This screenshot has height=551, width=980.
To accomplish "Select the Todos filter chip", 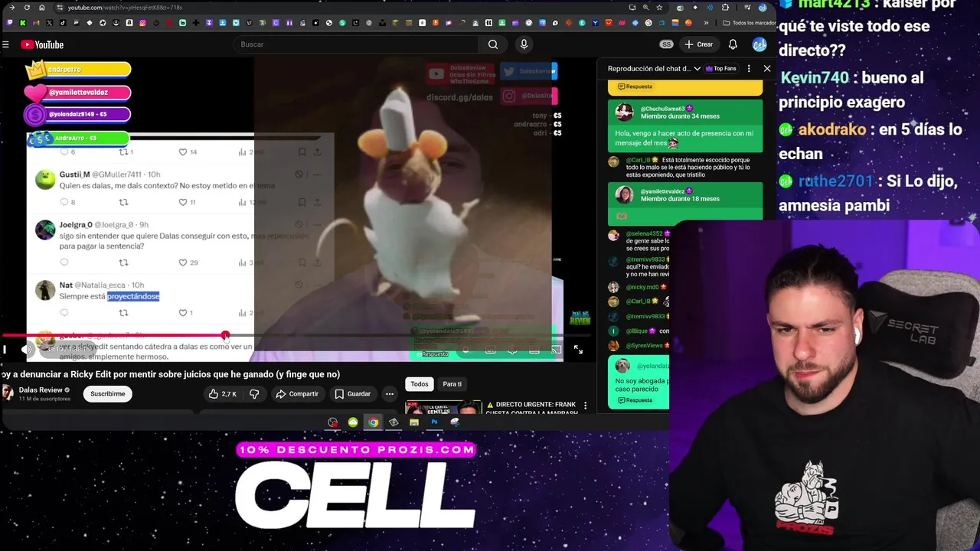I will point(420,384).
